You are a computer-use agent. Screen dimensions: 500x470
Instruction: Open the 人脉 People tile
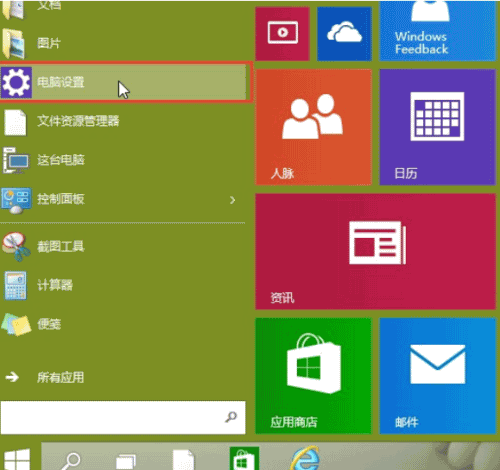click(x=313, y=127)
